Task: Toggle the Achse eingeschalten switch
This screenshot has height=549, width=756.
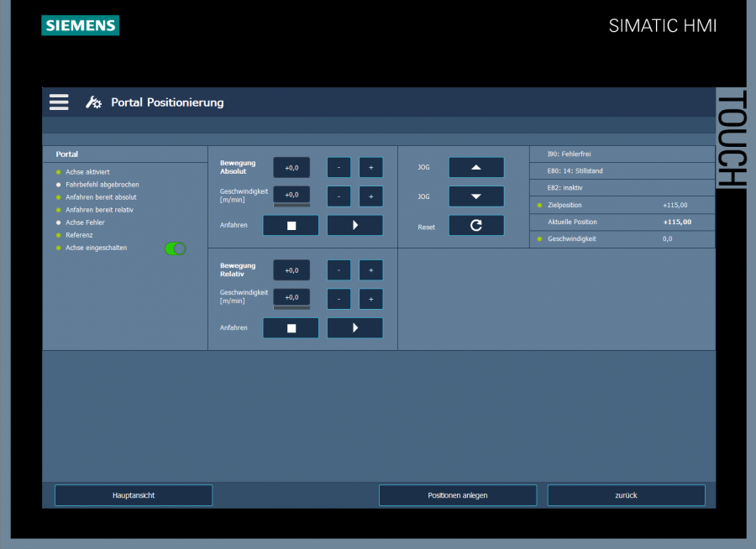Action: click(x=176, y=248)
